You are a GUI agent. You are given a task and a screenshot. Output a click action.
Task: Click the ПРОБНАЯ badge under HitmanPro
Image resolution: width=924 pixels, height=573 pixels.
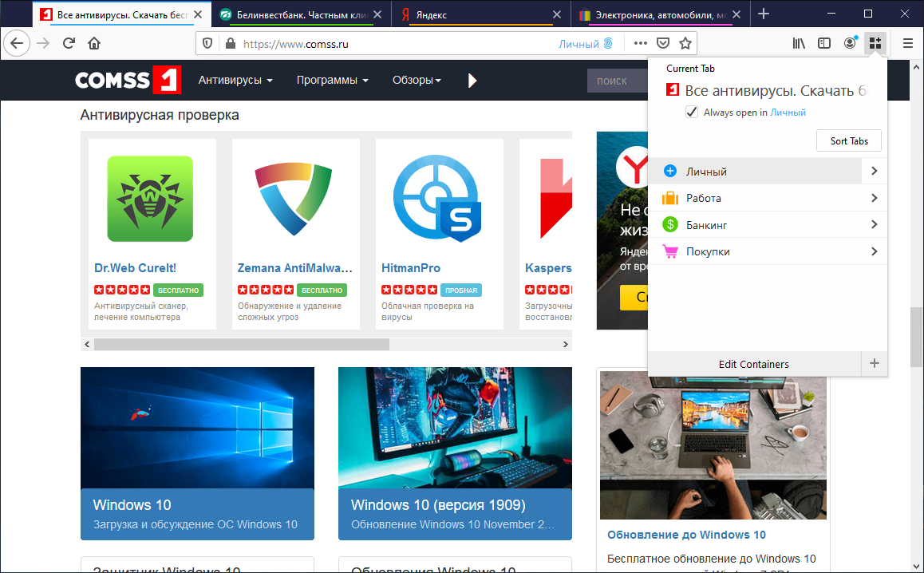point(461,290)
